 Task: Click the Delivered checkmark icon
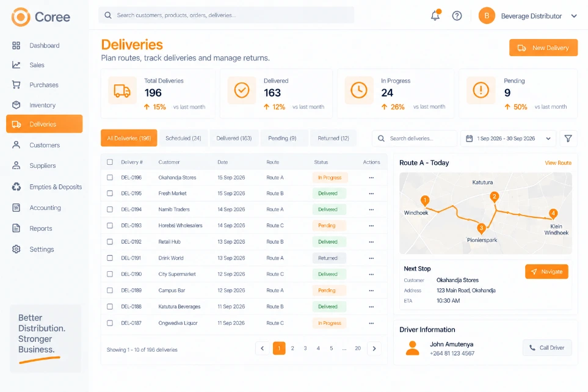242,90
